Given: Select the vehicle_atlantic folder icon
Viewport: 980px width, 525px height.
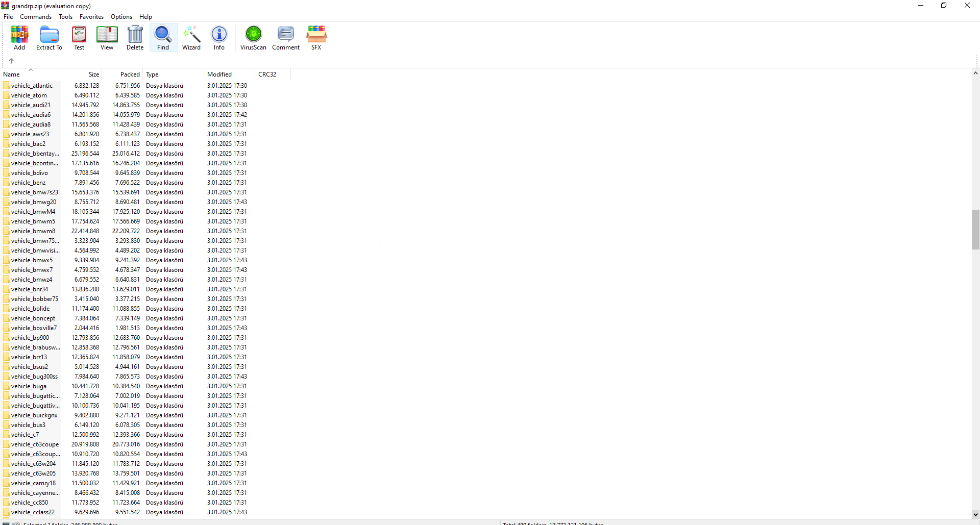Looking at the screenshot, I should [6, 86].
